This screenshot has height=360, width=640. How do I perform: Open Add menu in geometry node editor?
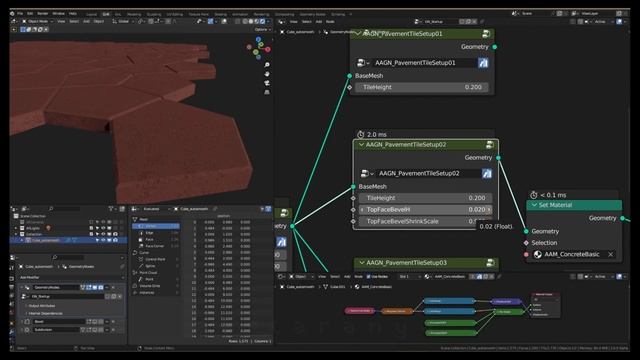click(x=319, y=22)
